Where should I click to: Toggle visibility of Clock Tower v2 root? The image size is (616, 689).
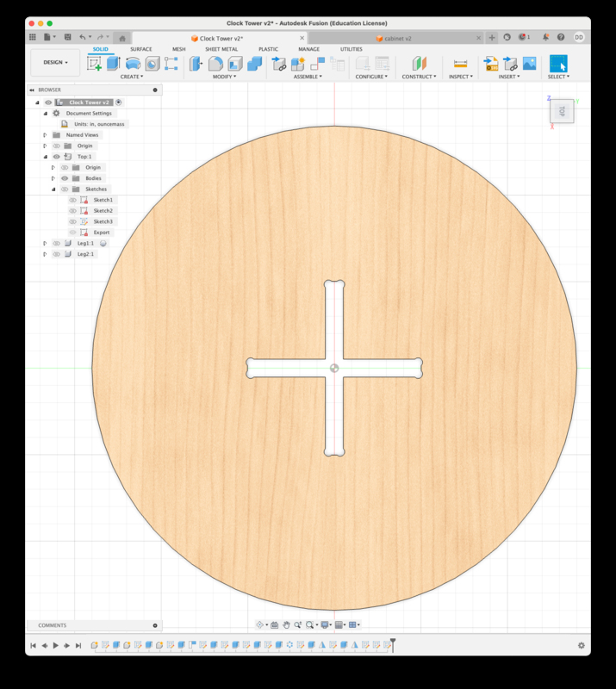coord(48,102)
